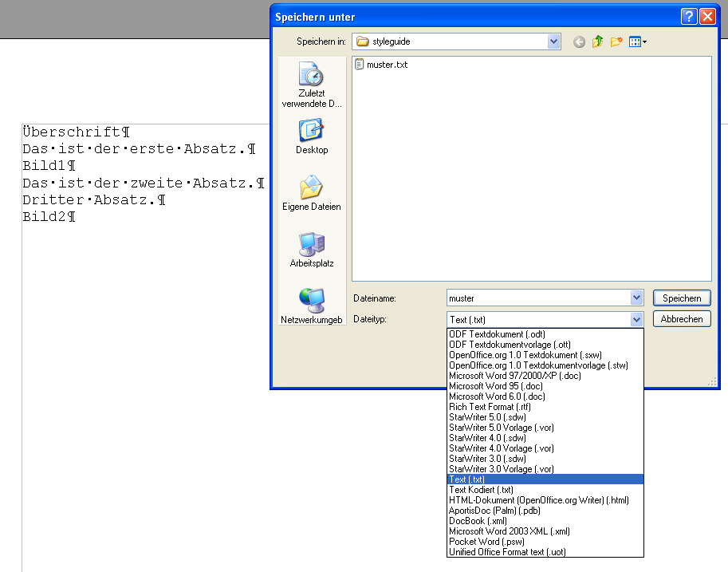Click the Speichern button
The height and width of the screenshot is (572, 728).
pos(681,298)
